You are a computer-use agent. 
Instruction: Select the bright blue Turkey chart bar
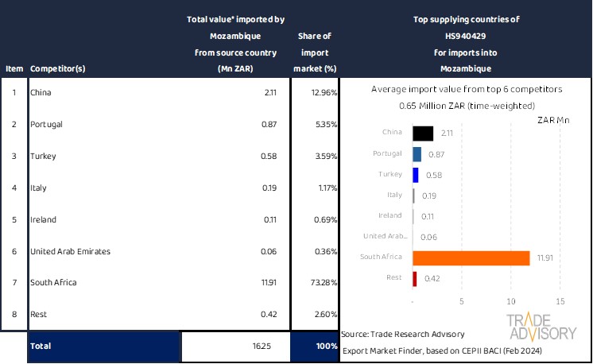click(416, 175)
